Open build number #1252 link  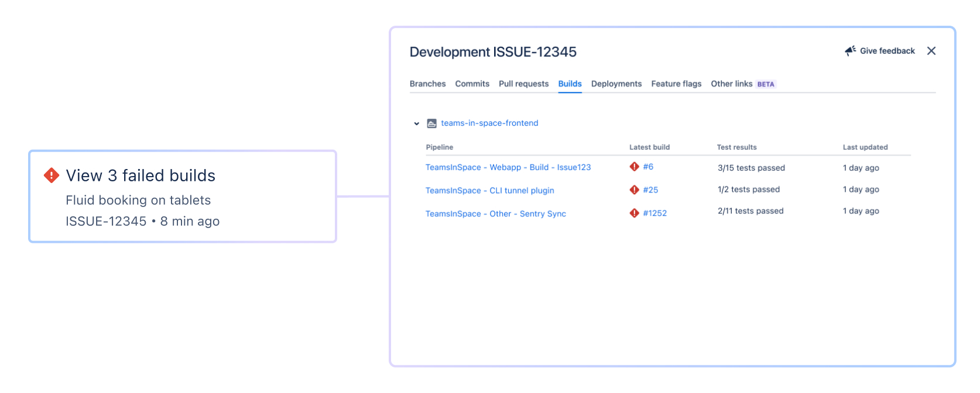point(655,213)
